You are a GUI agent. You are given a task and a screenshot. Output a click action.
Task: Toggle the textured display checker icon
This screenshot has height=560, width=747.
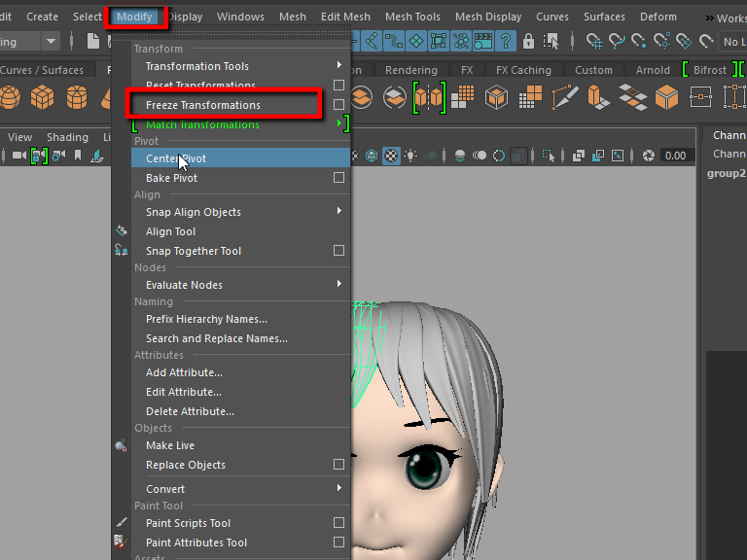(391, 156)
